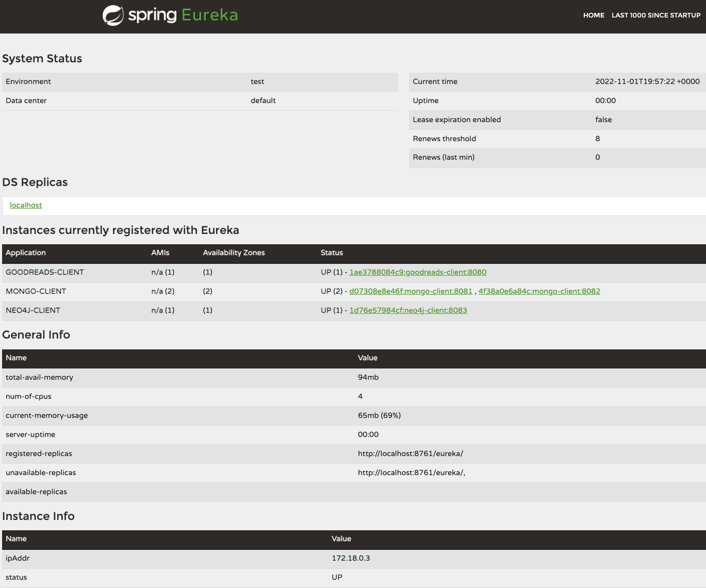706x588 pixels.
Task: Click the System Status heading
Action: click(x=42, y=59)
